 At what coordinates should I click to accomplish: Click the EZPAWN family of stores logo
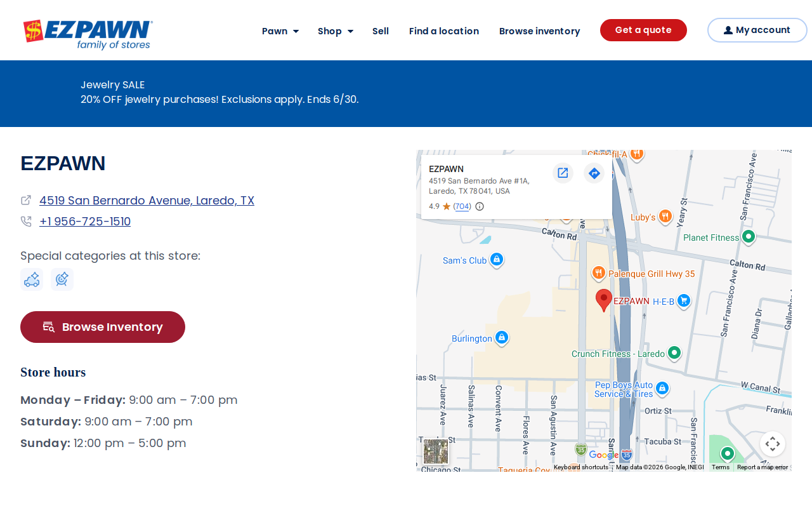click(88, 34)
